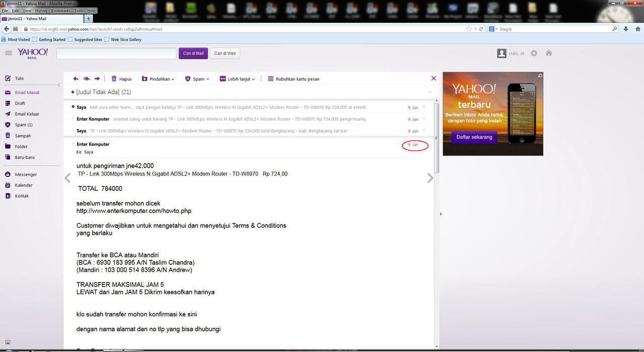Click Firefox back navigation button
Screen dimensions: 644x352
7,29
